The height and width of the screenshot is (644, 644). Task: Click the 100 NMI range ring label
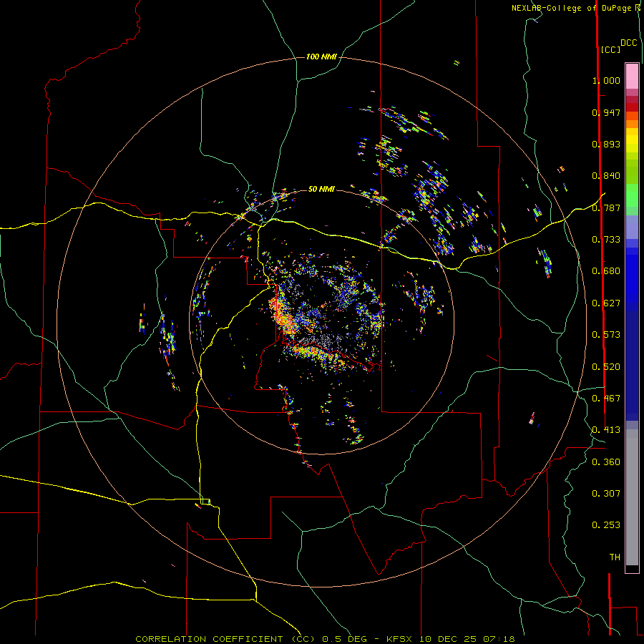pyautogui.click(x=321, y=57)
